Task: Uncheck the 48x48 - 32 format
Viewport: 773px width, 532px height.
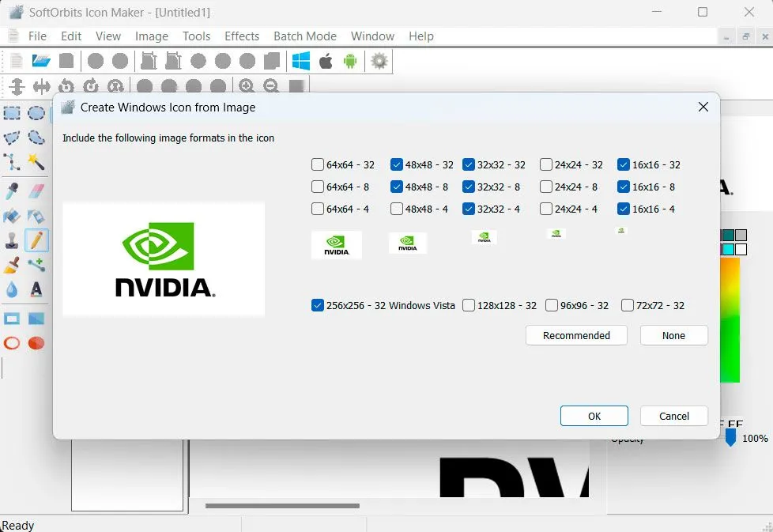Action: (x=396, y=164)
